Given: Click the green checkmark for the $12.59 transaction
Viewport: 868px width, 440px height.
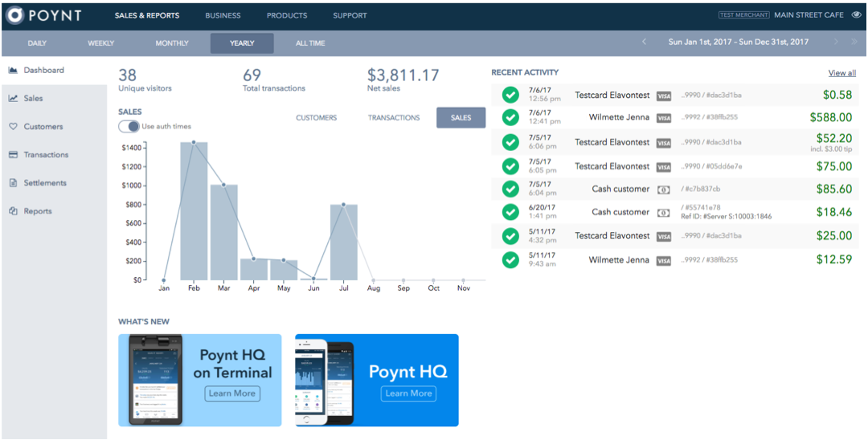Looking at the screenshot, I should coord(510,260).
